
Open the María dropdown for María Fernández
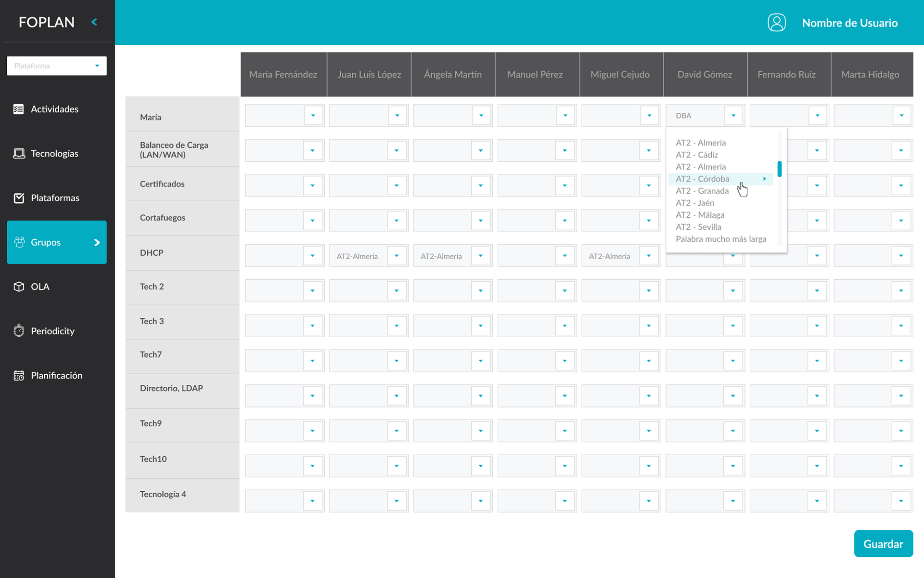click(x=313, y=116)
